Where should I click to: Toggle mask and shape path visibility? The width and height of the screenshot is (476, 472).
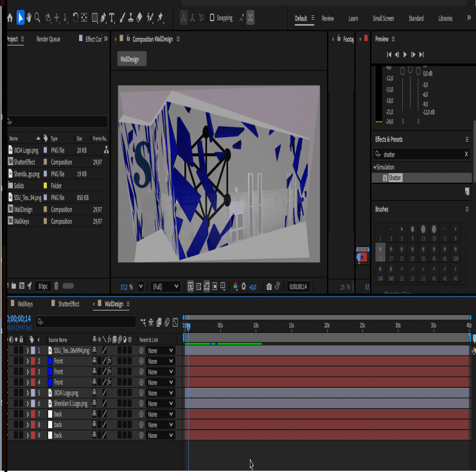click(207, 286)
